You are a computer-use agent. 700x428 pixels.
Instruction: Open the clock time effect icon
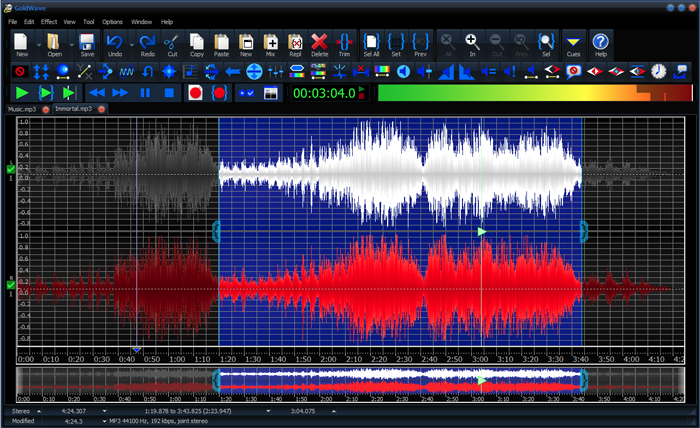coord(658,71)
